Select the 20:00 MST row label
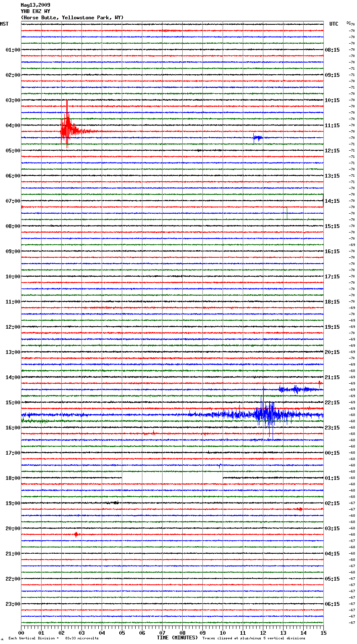 13,529
